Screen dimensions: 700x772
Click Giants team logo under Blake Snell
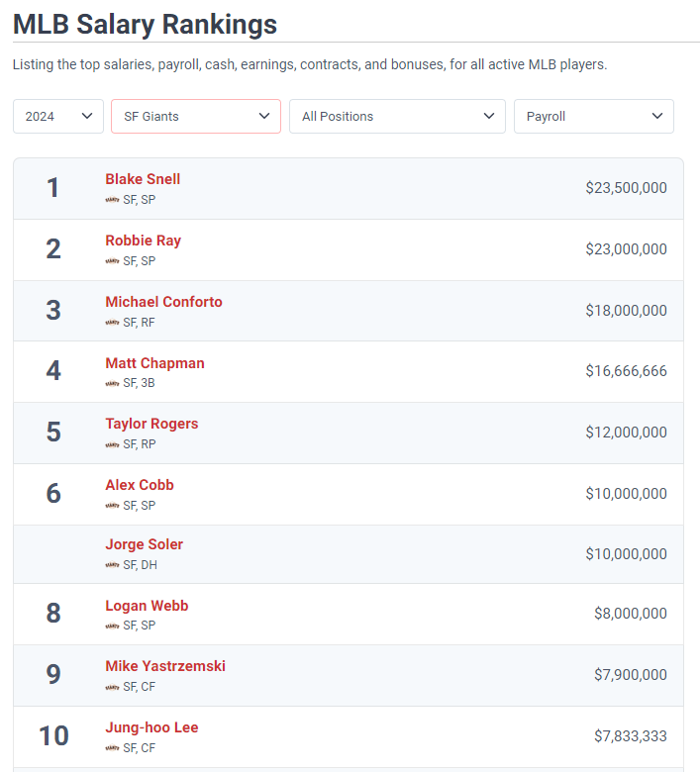pos(112,200)
